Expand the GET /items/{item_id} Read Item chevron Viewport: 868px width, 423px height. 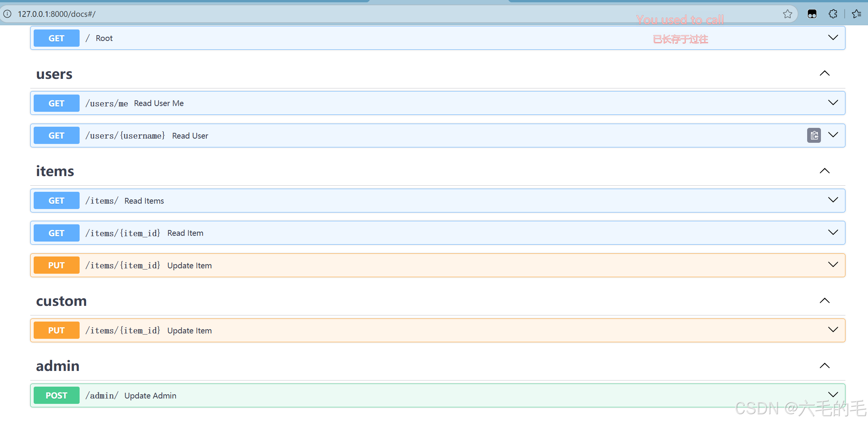pyautogui.click(x=833, y=232)
